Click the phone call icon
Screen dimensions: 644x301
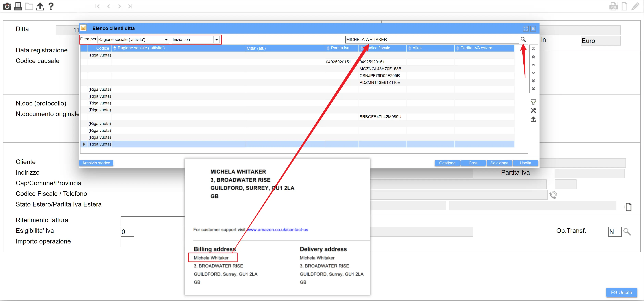[x=553, y=195]
